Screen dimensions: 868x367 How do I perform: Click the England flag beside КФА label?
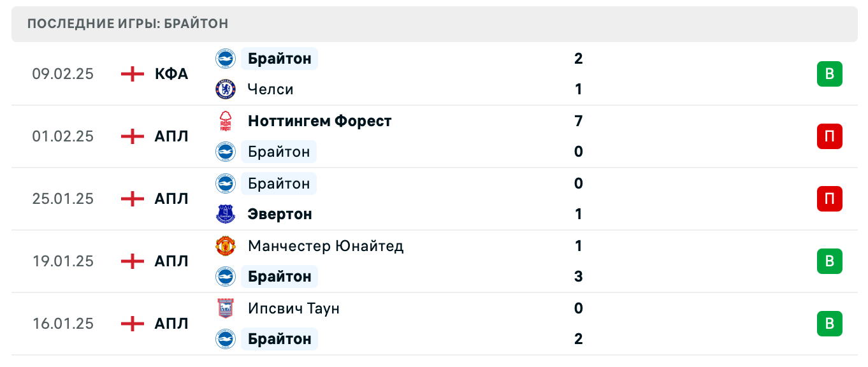click(131, 74)
